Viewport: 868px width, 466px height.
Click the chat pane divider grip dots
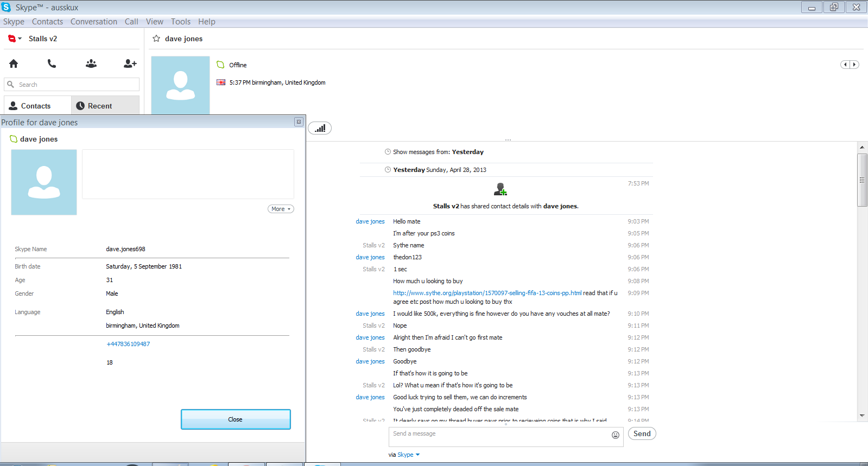[x=508, y=140]
